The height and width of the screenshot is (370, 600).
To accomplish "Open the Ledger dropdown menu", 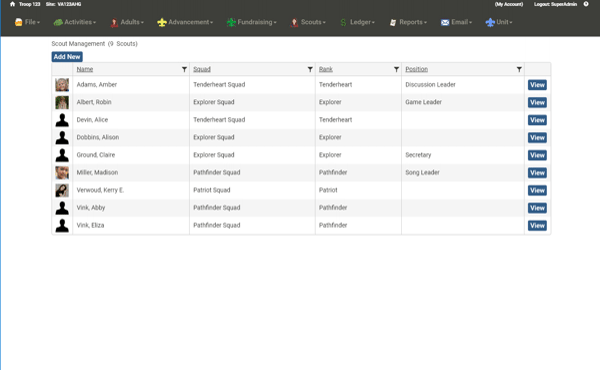I will pyautogui.click(x=357, y=22).
